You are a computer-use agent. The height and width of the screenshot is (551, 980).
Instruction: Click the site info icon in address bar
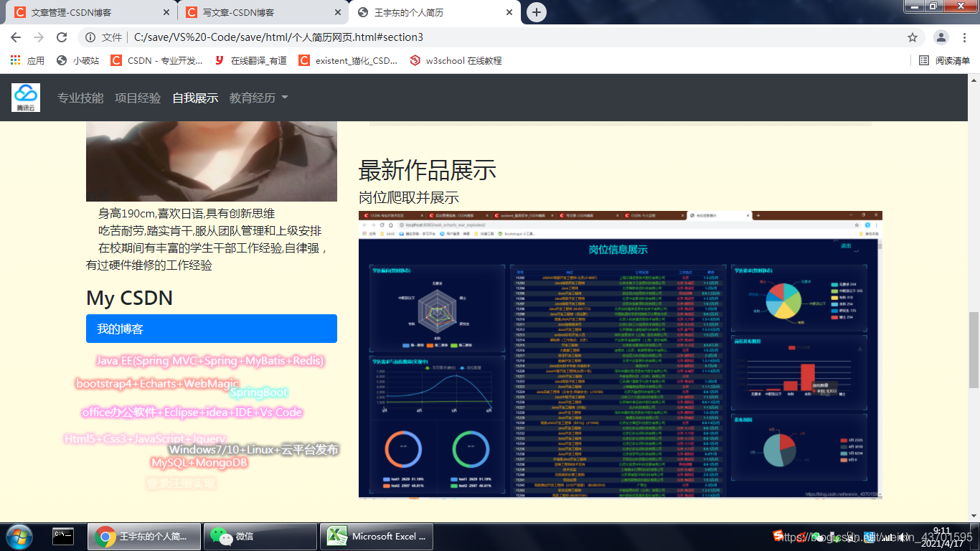point(90,37)
